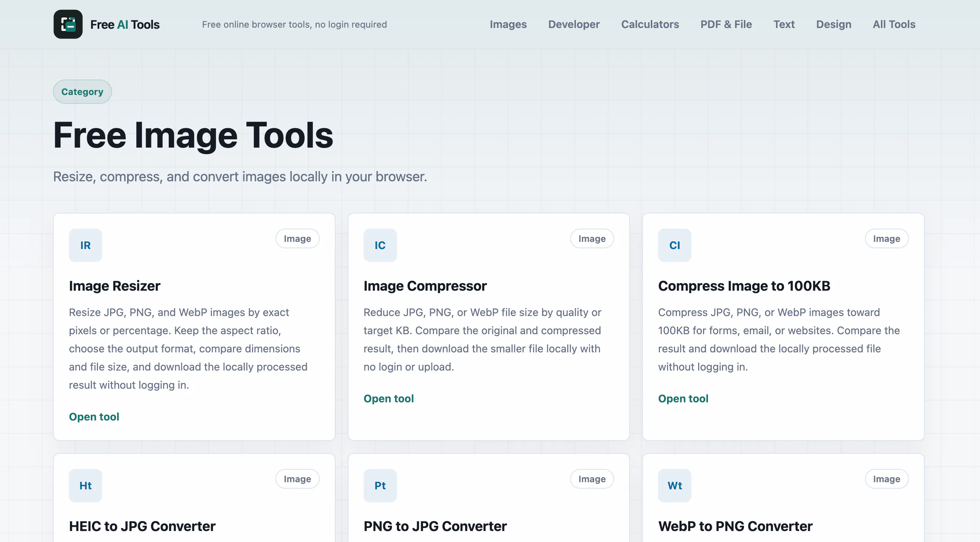Click the text 'Resize, compress, and convert images locally'
The image size is (980, 542).
pyautogui.click(x=191, y=177)
